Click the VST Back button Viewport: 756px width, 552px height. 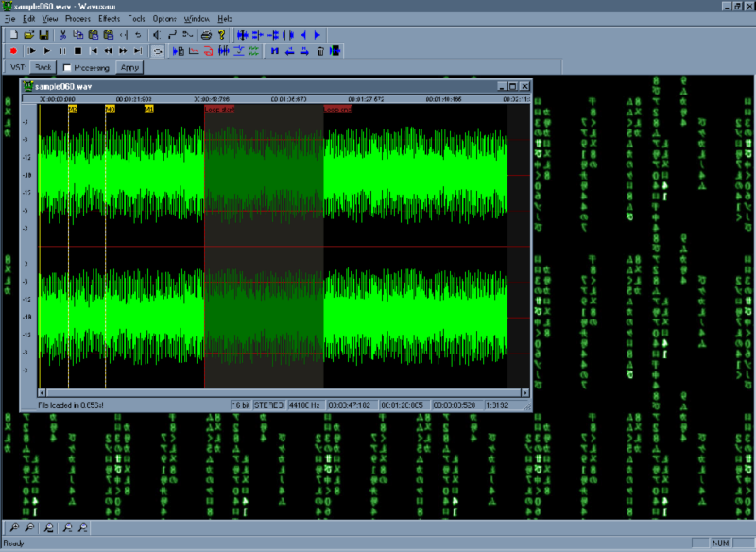[x=43, y=68]
